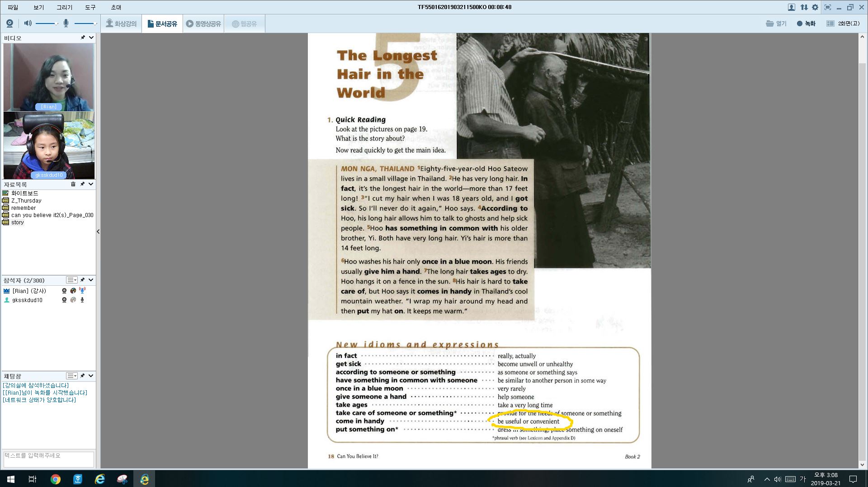Collapse the 비디오 panel chevron

tap(91, 38)
